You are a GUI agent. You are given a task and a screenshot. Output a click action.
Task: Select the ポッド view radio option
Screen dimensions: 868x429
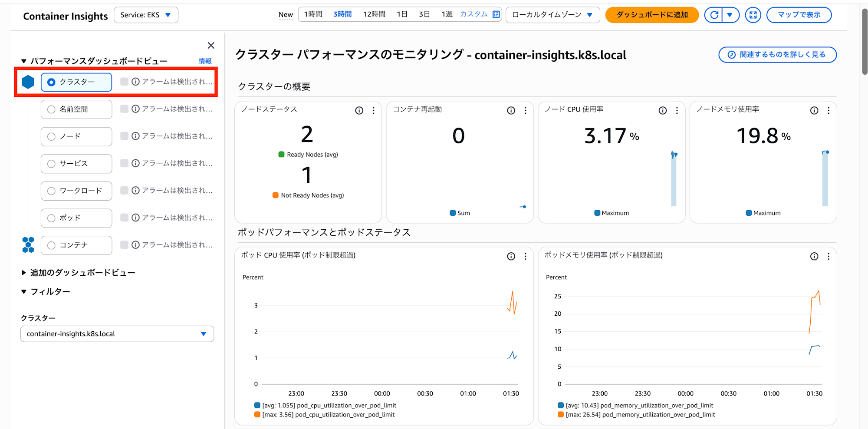pyautogui.click(x=52, y=218)
